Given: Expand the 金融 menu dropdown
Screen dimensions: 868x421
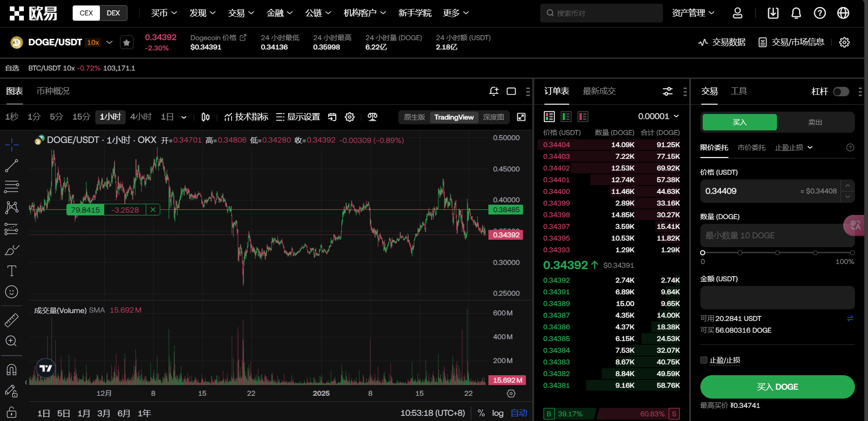Looking at the screenshot, I should 280,13.
